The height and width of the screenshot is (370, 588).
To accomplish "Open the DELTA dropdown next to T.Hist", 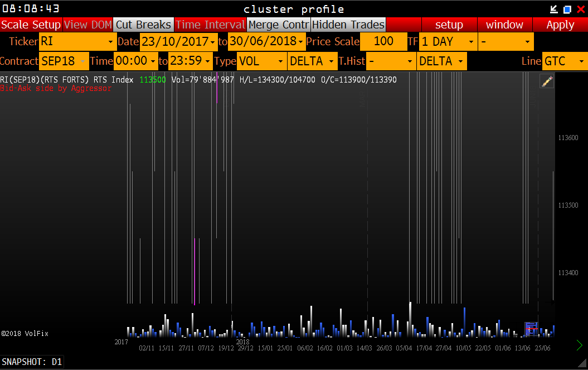I will click(442, 61).
